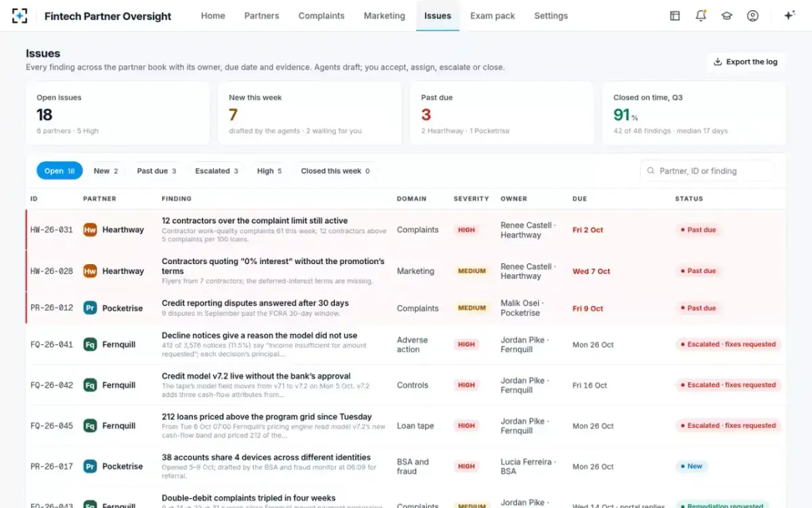
Task: Click ID PR-26-012
Action: click(x=51, y=308)
